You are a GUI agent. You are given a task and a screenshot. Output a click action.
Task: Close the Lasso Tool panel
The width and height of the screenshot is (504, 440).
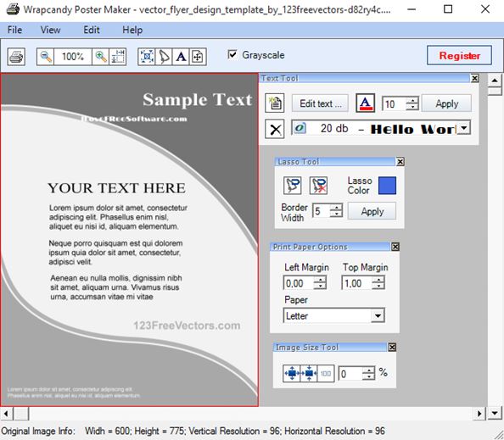[x=400, y=162]
